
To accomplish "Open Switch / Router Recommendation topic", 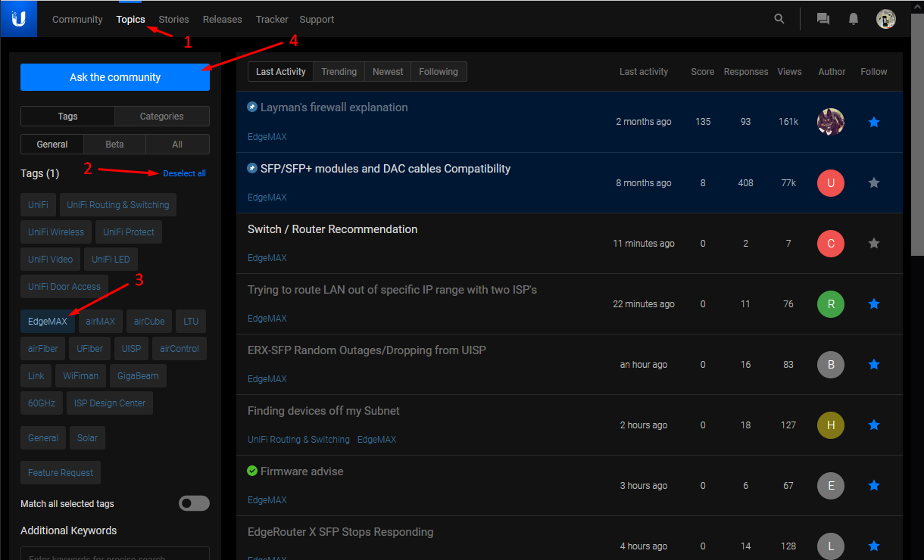I will tap(332, 229).
